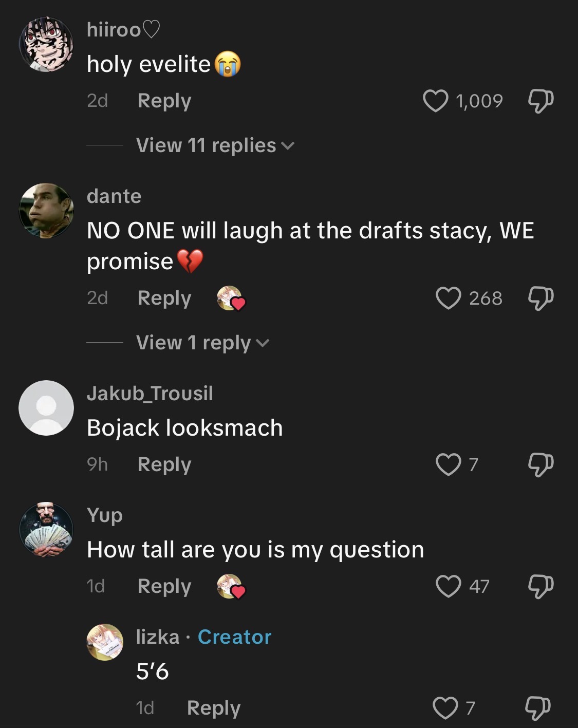The image size is (578, 728).
Task: Tap creator-liked badge on dante's comment
Action: [231, 298]
